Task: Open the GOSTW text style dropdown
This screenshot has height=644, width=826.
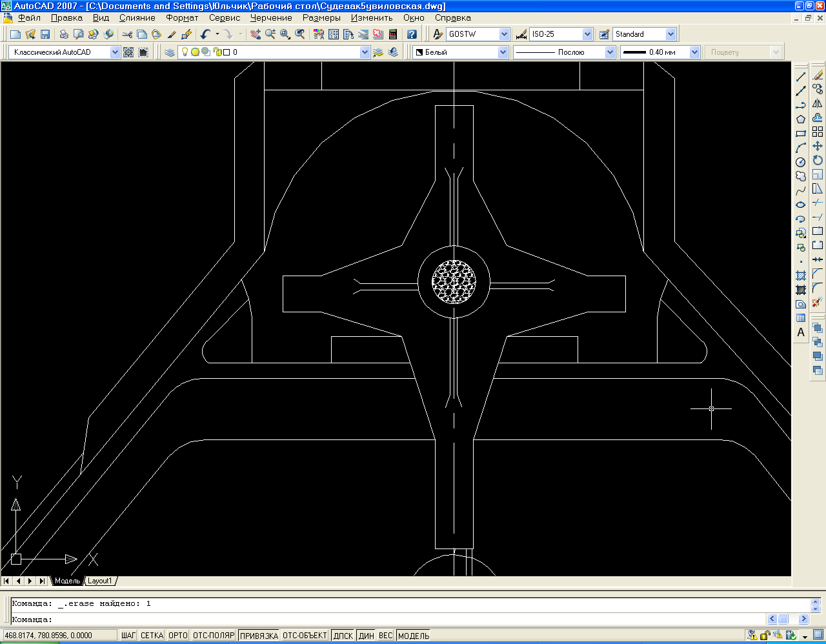Action: (504, 34)
